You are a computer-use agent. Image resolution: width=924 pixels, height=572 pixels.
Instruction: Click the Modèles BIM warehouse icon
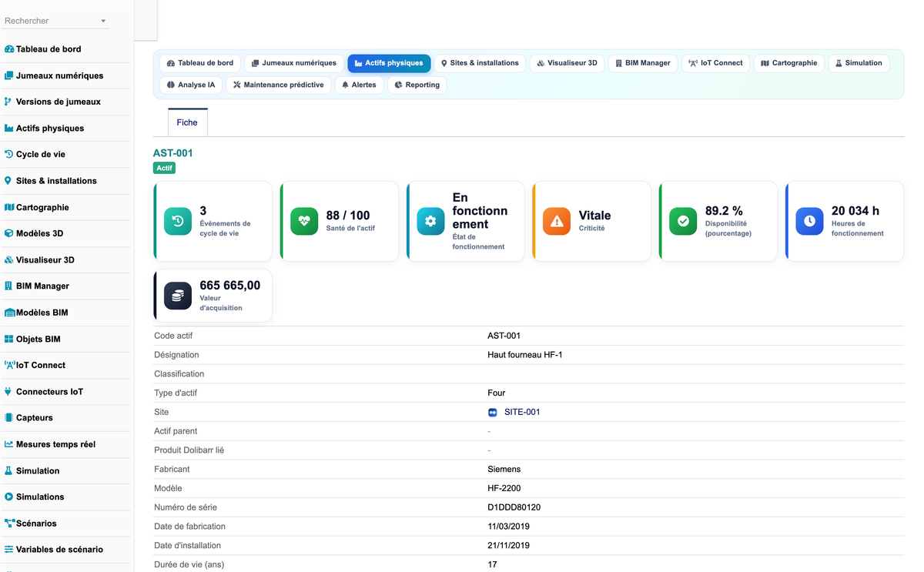[10, 313]
